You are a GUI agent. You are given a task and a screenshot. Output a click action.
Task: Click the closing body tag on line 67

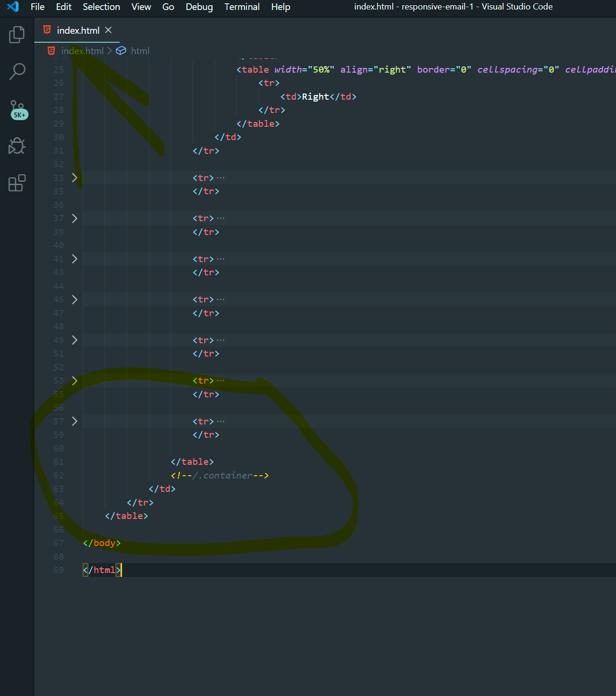pos(102,543)
